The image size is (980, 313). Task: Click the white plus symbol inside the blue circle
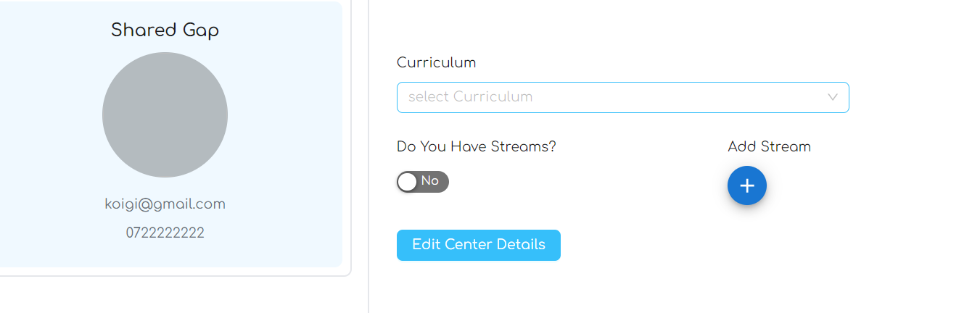pos(747,186)
